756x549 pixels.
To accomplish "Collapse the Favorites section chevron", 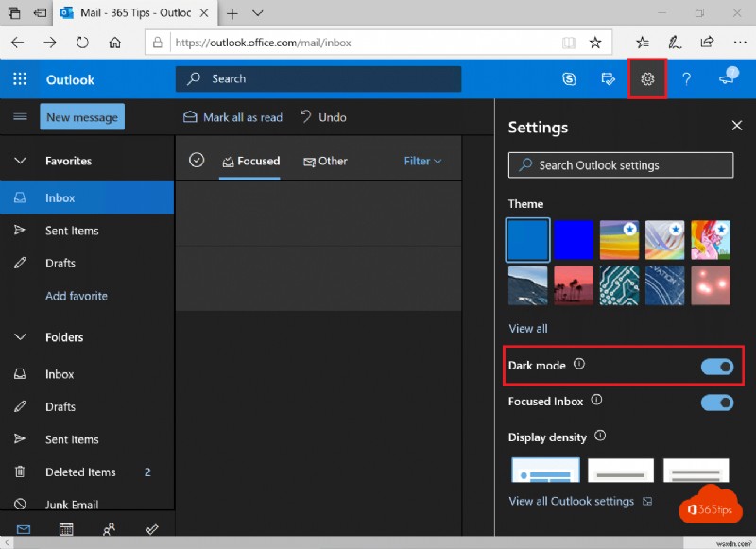I will pos(20,161).
